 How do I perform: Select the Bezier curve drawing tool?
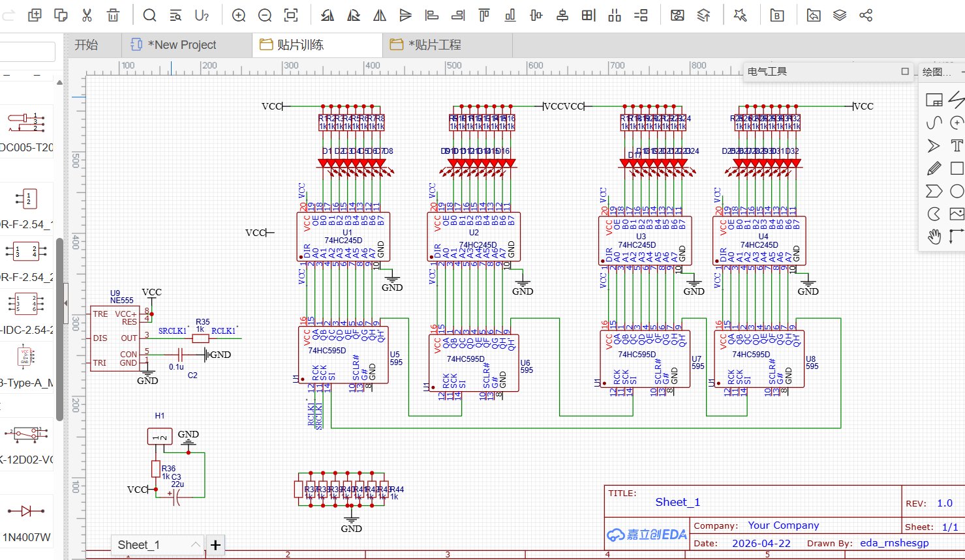coord(934,123)
